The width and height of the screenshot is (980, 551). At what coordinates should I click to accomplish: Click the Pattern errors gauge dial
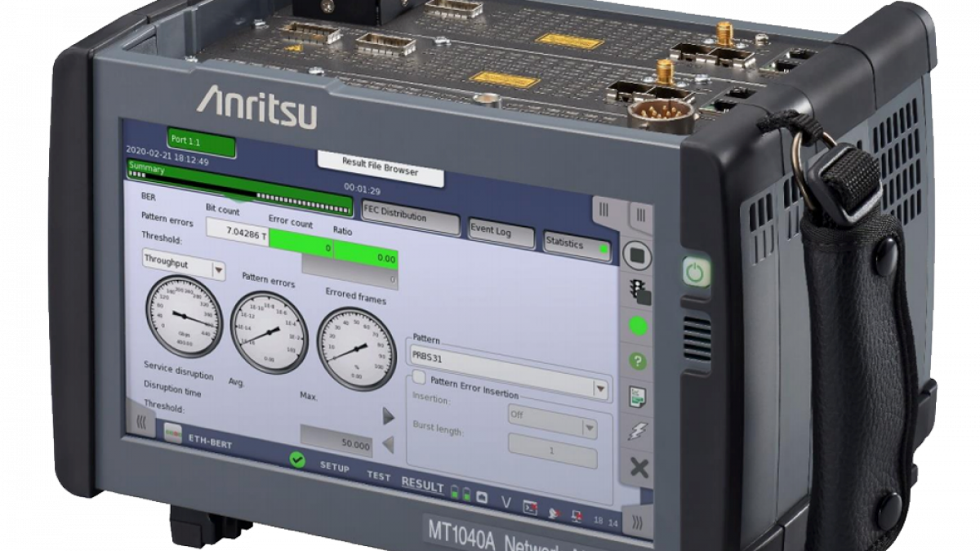[269, 334]
